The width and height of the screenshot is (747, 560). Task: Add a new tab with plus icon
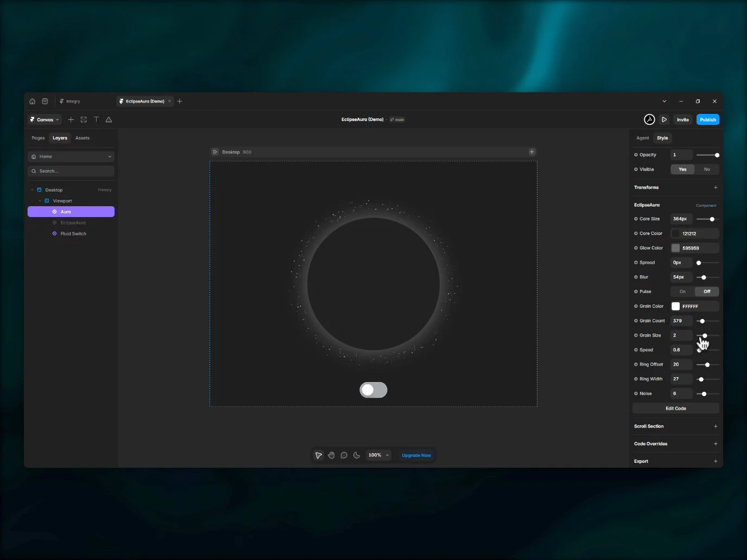click(180, 101)
